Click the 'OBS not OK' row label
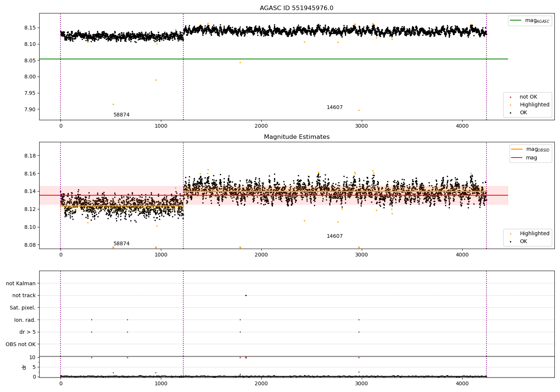 (x=21, y=345)
